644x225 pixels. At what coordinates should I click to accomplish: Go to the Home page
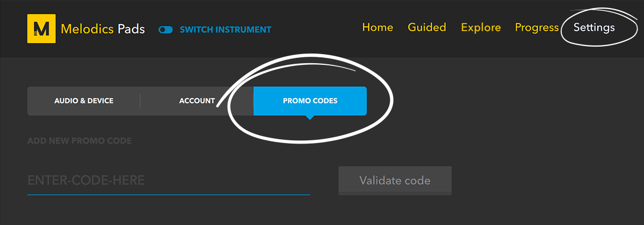[378, 27]
